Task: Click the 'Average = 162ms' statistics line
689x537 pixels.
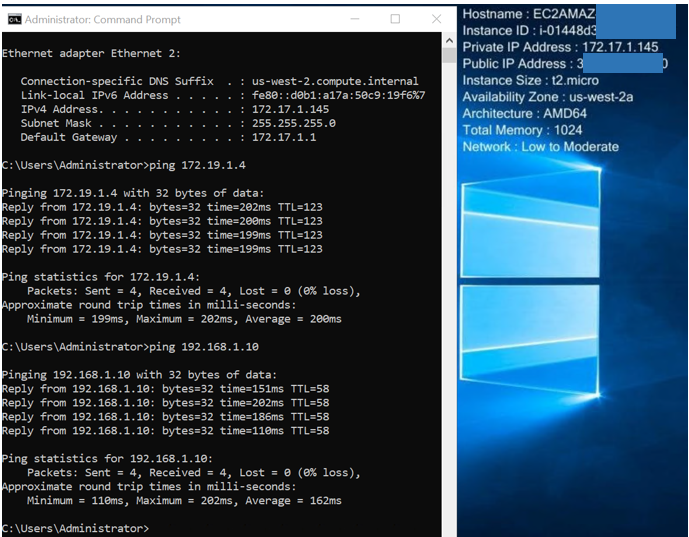Action: [184, 501]
